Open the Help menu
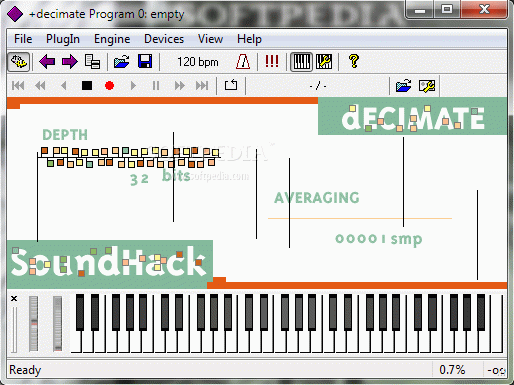514x385 pixels. 249,39
